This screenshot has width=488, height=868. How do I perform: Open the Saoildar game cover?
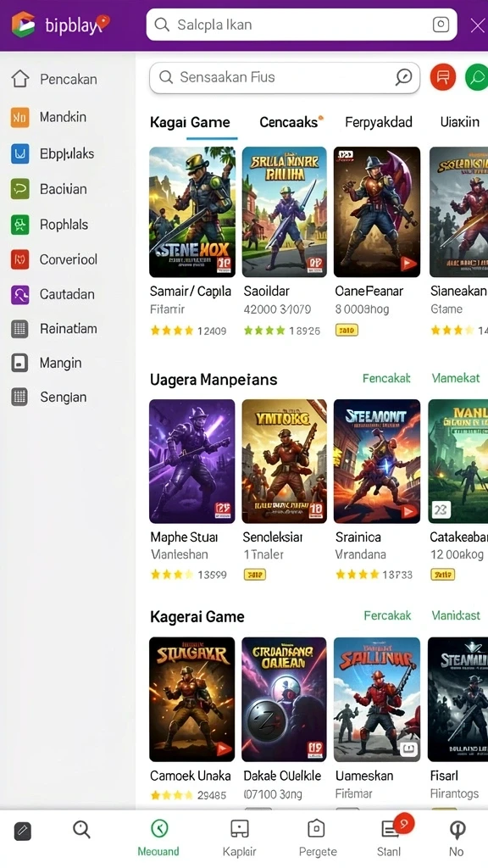[x=285, y=211]
